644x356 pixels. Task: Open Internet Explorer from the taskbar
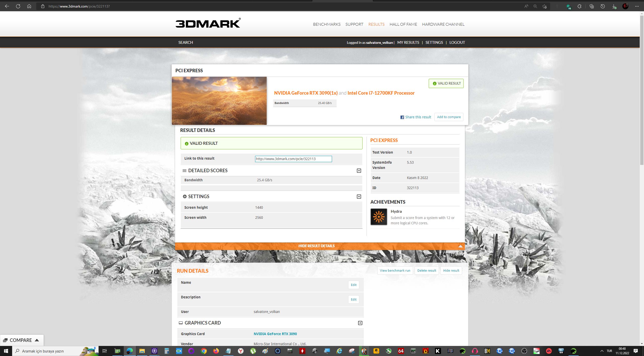tap(339, 351)
